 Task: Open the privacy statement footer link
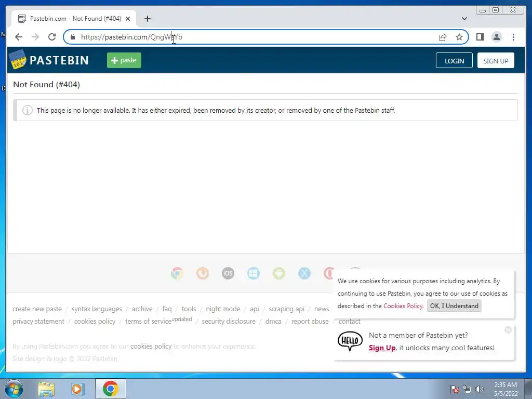[x=38, y=321]
